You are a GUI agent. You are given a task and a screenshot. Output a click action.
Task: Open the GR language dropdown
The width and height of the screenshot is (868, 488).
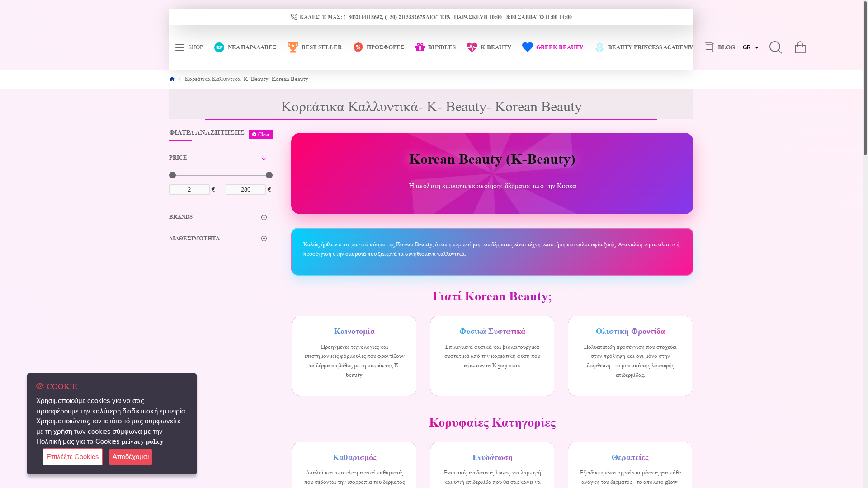tap(750, 47)
